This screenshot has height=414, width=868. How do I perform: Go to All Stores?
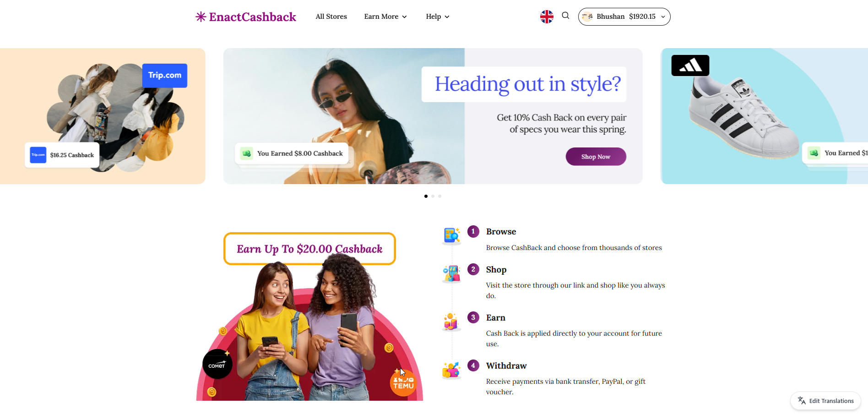tap(331, 16)
